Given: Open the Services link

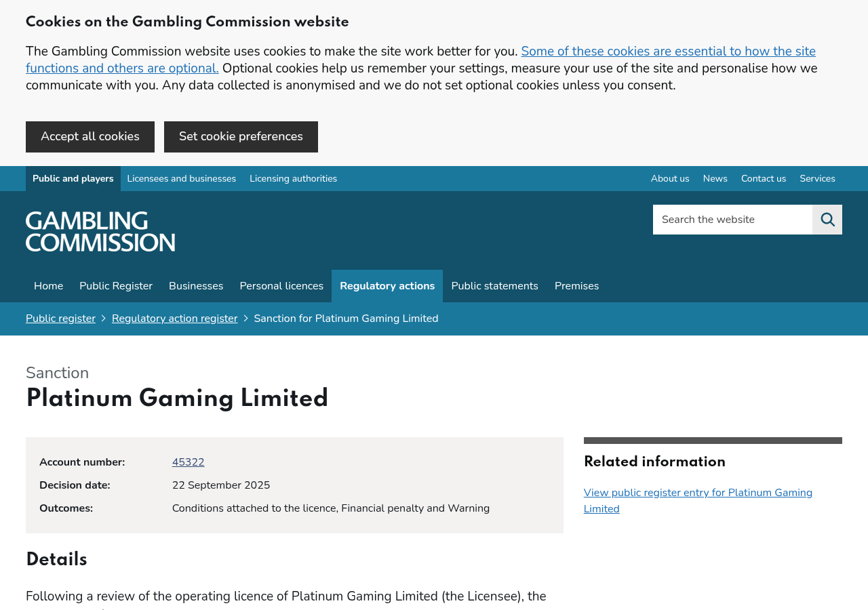Looking at the screenshot, I should coord(818,179).
